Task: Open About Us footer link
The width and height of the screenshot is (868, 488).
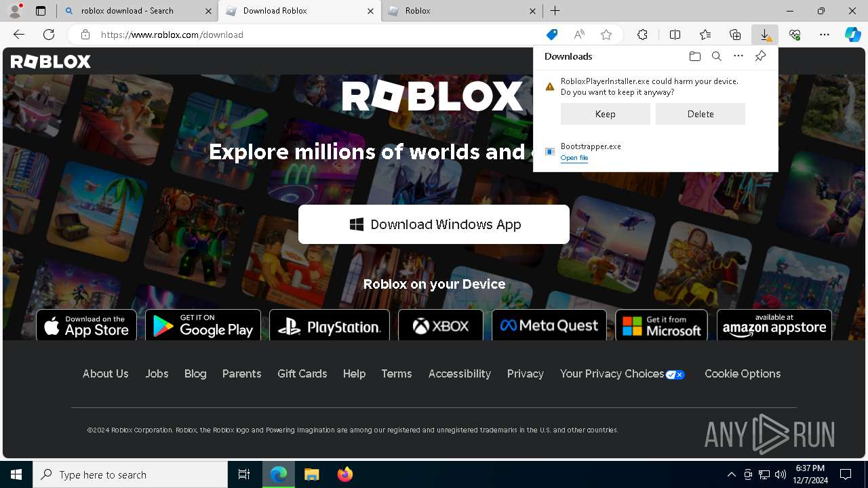Action: click(105, 373)
